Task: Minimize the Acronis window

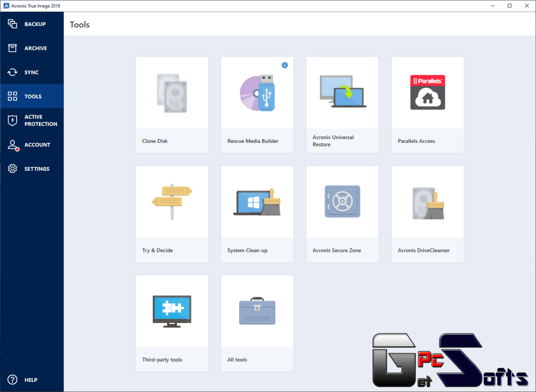Action: pos(493,6)
